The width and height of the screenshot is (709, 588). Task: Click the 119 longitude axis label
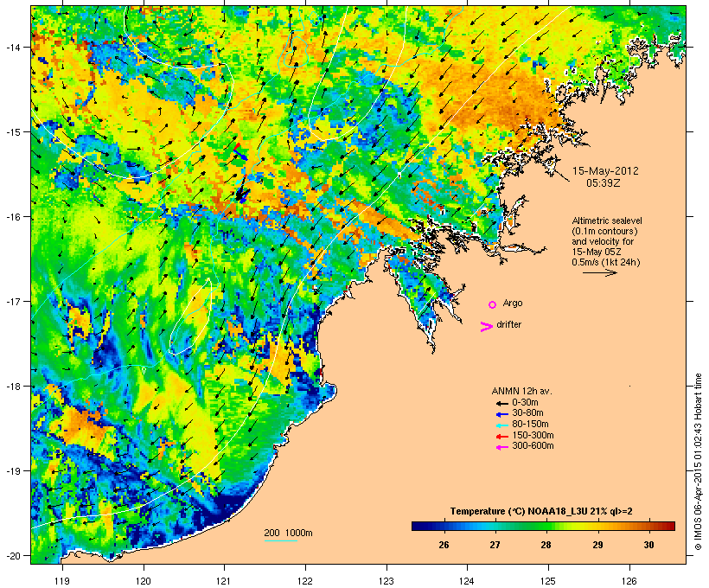click(x=62, y=581)
